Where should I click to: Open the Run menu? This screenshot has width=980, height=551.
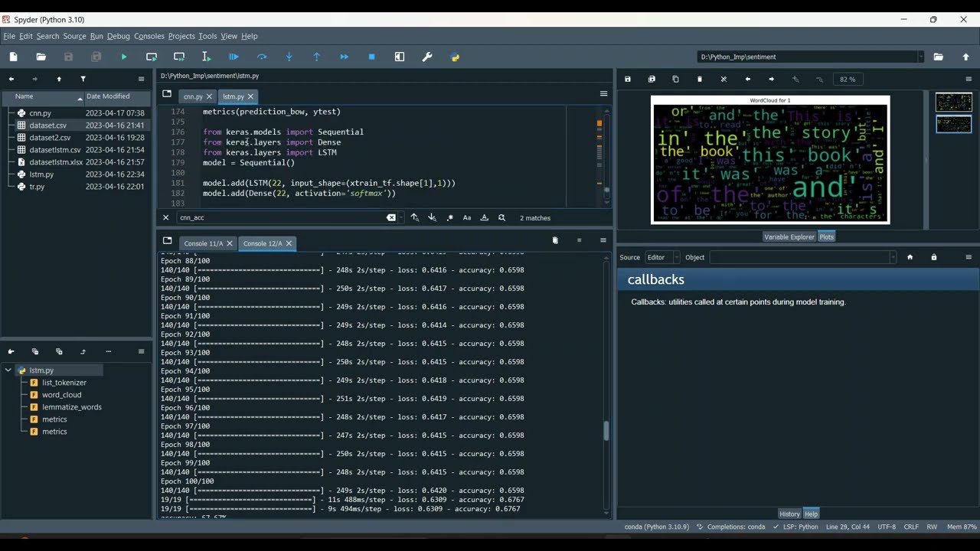pyautogui.click(x=96, y=36)
